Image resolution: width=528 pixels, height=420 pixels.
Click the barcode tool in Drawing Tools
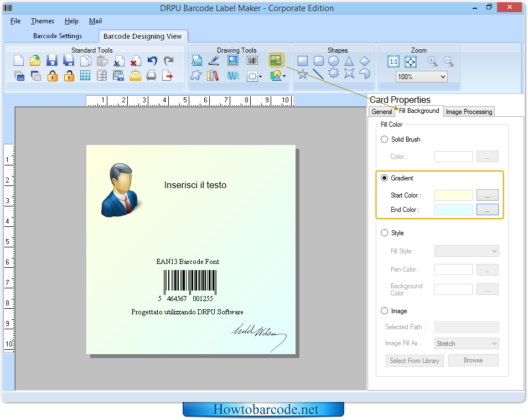click(252, 61)
